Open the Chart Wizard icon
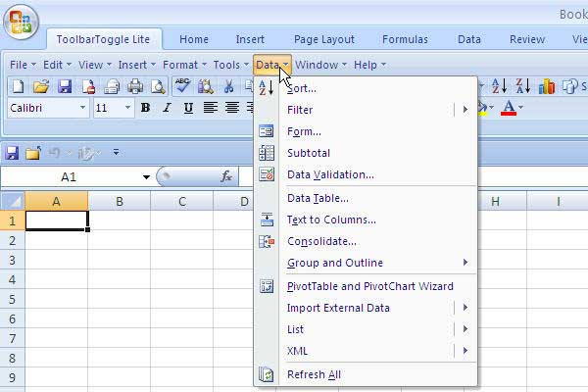Screen dimensions: 588x392 [x=546, y=87]
